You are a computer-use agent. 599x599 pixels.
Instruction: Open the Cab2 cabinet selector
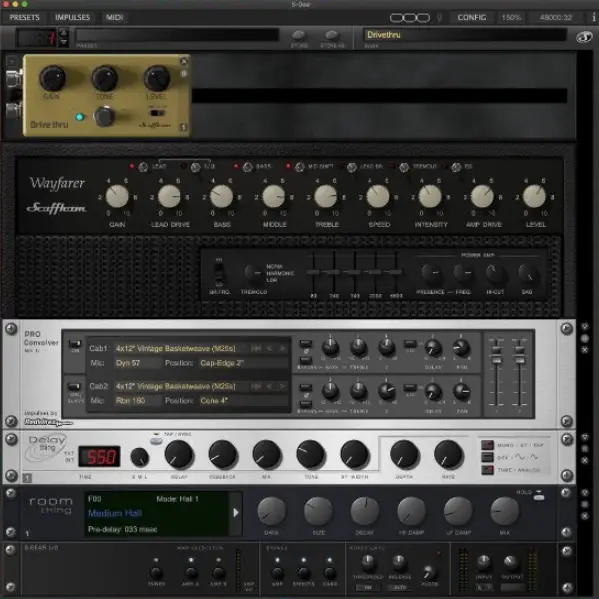click(x=180, y=386)
